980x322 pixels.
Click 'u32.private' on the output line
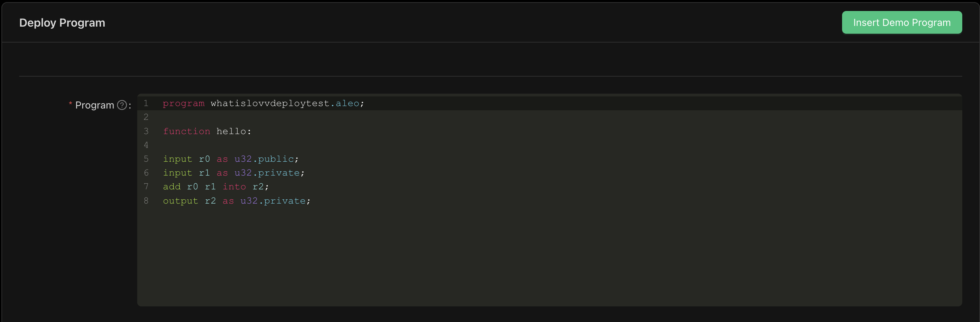[273, 201]
